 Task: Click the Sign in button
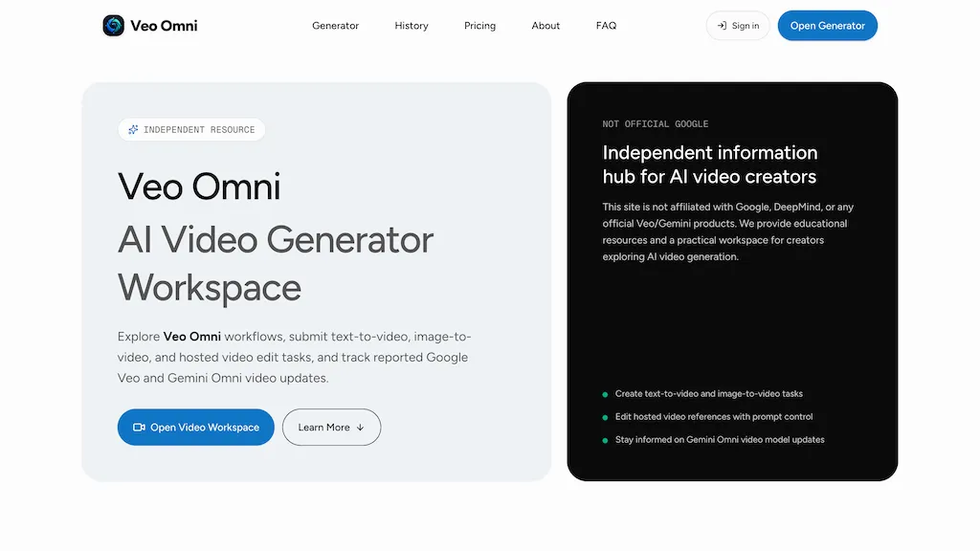[x=738, y=26]
